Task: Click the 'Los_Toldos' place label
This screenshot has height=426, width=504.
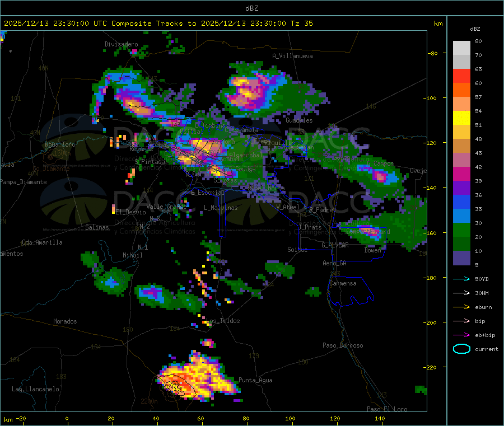Action: pyautogui.click(x=223, y=321)
